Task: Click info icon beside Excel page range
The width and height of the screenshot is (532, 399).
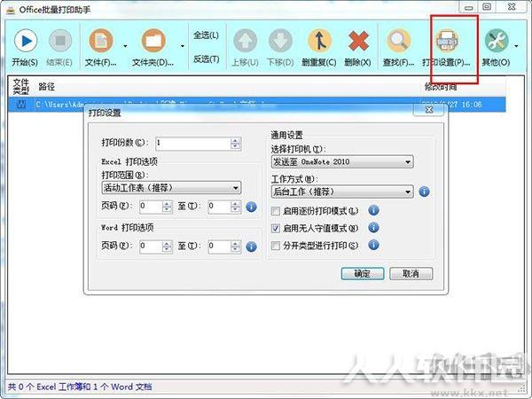Action: tap(252, 207)
